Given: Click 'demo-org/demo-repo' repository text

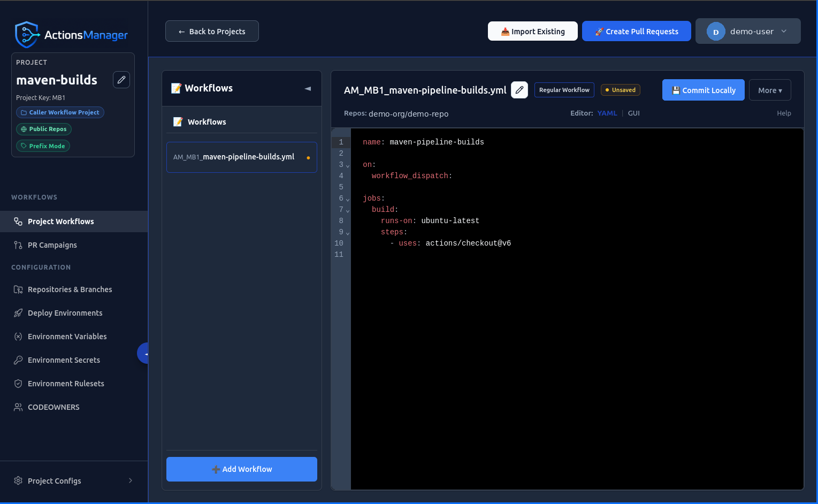Looking at the screenshot, I should pos(409,114).
